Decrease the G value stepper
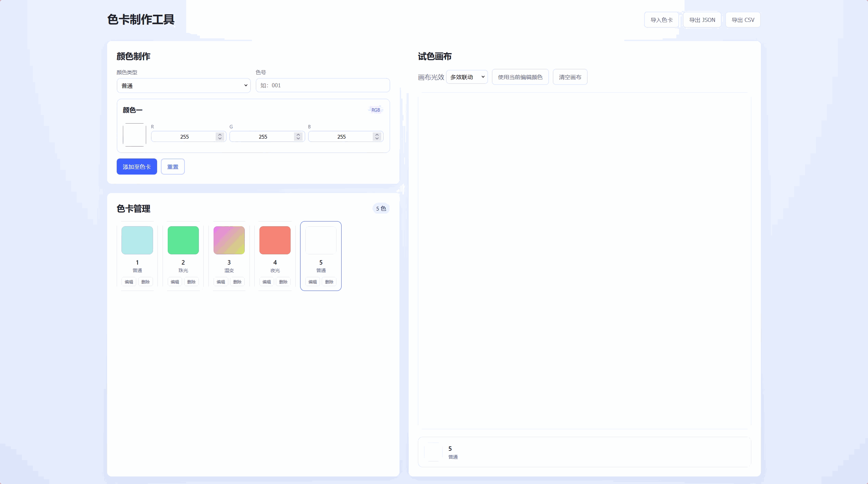The width and height of the screenshot is (868, 484). [x=298, y=138]
